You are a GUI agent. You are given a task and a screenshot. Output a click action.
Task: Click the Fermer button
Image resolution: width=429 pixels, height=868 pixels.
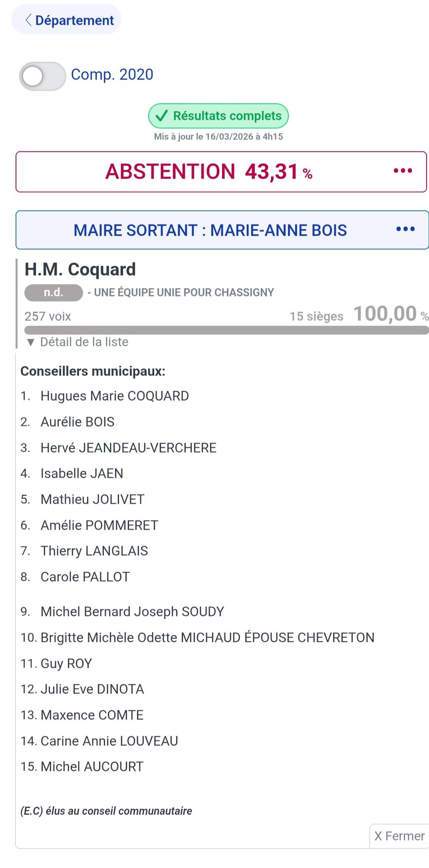pyautogui.click(x=399, y=836)
